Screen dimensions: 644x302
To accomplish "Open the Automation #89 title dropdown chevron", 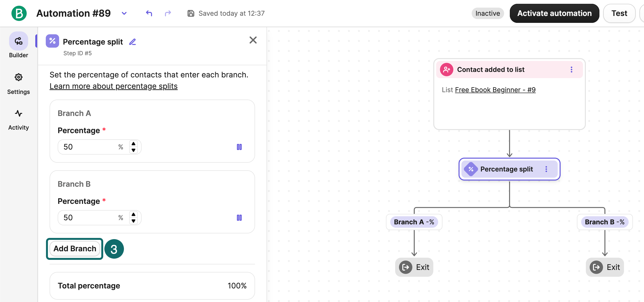I will [x=124, y=13].
